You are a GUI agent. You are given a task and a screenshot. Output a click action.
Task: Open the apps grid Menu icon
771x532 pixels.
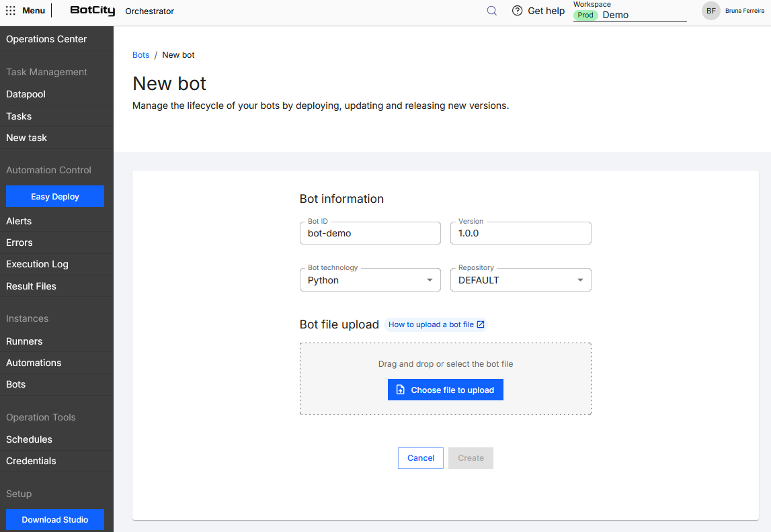click(x=10, y=11)
